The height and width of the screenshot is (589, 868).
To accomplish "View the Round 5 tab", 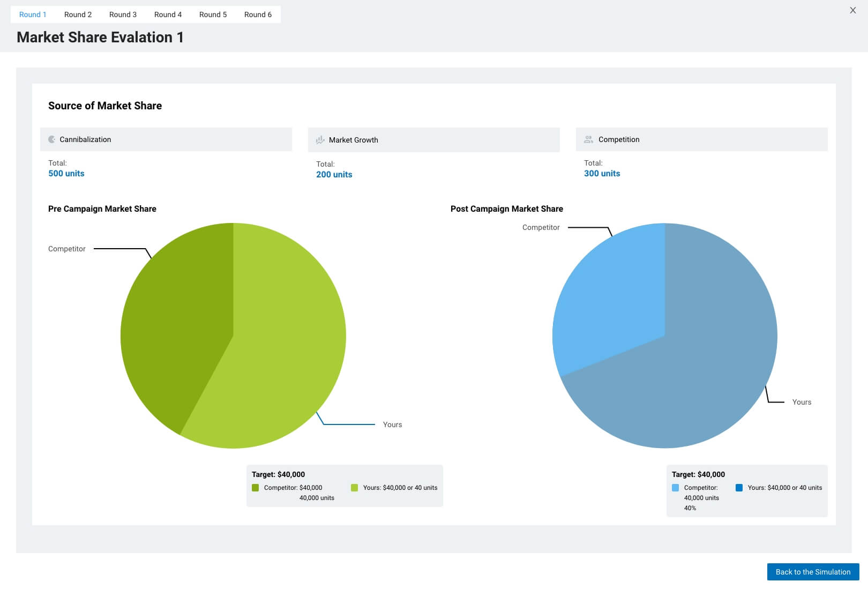I will point(213,14).
